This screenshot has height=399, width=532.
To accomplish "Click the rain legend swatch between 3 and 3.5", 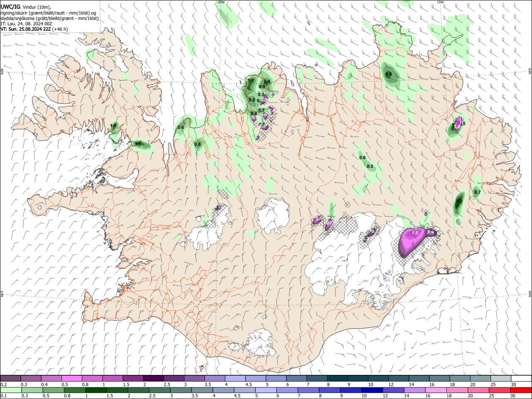I will [x=181, y=390].
